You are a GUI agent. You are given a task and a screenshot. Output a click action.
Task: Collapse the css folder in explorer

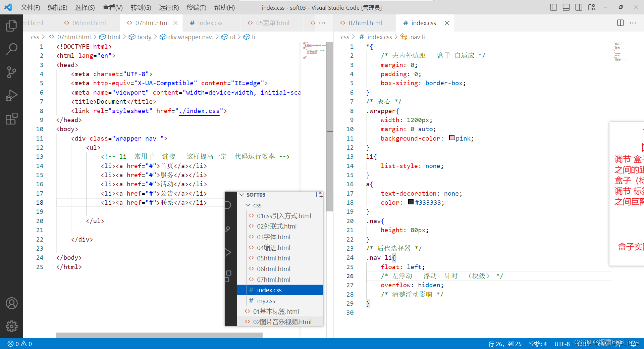248,205
